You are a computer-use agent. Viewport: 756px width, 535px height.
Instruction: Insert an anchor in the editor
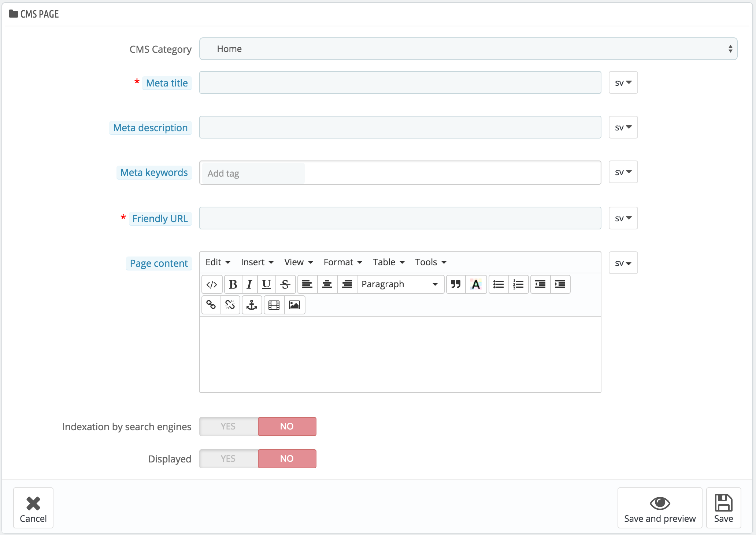point(252,305)
